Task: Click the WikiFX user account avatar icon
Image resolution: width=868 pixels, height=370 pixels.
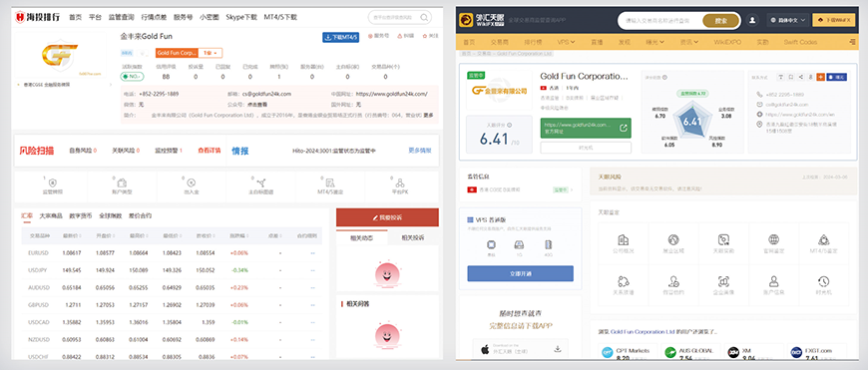Action: point(752,21)
